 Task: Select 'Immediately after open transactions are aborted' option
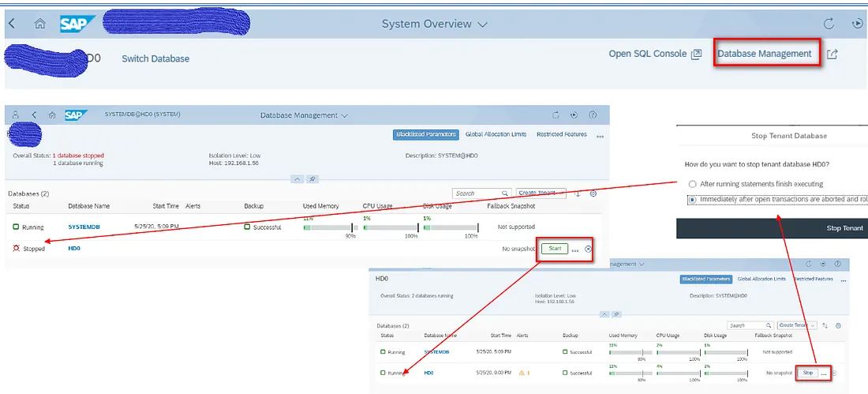coord(692,199)
